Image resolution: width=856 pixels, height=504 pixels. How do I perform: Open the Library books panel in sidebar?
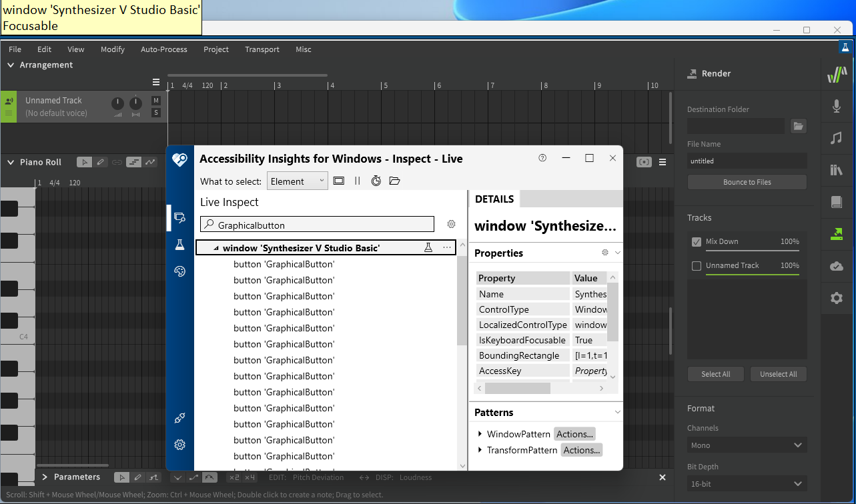pos(837,170)
